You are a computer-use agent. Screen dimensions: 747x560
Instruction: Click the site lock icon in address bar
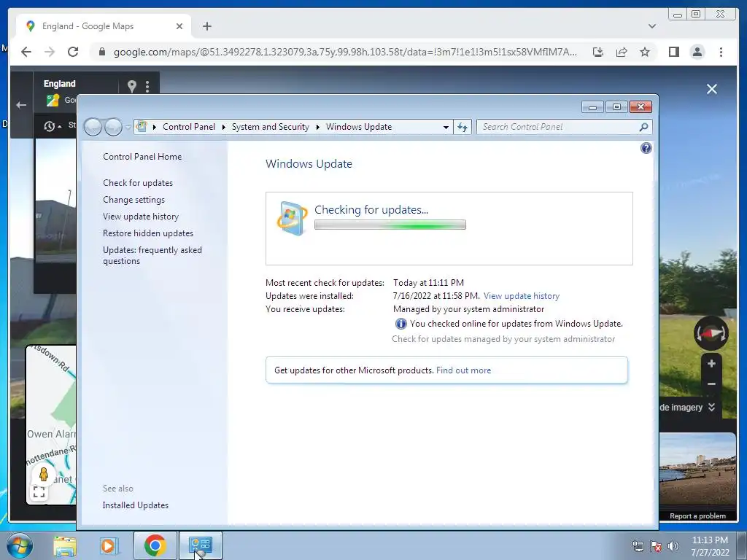pyautogui.click(x=101, y=52)
